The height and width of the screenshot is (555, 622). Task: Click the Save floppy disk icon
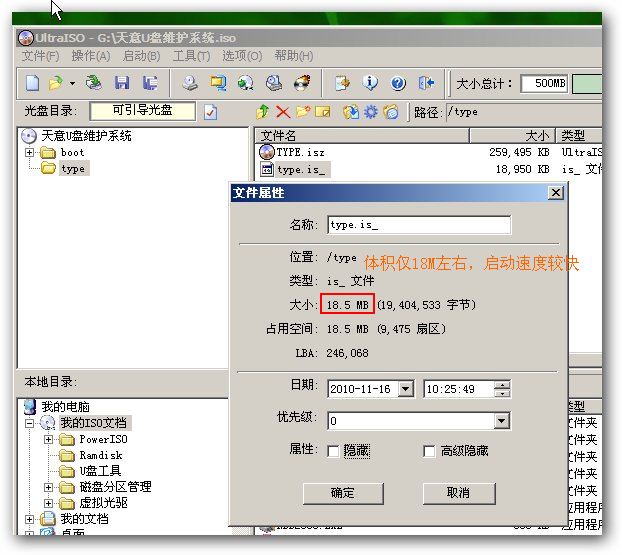[x=122, y=83]
